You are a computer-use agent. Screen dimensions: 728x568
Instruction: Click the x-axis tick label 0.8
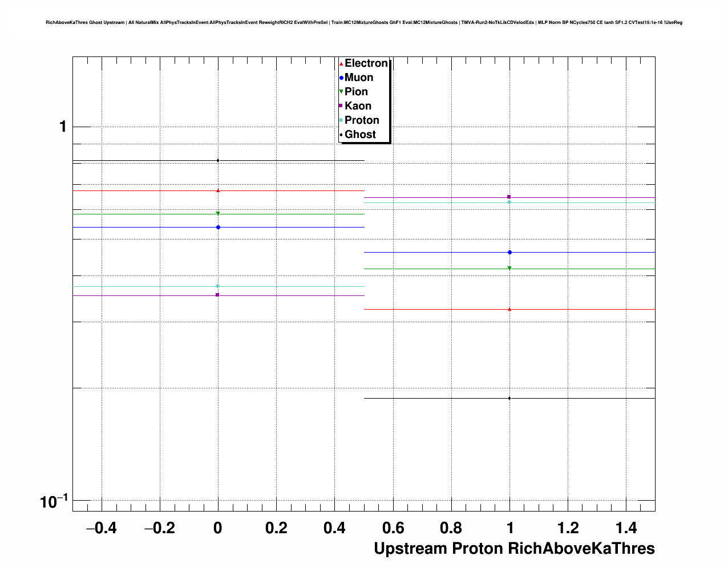[452, 528]
